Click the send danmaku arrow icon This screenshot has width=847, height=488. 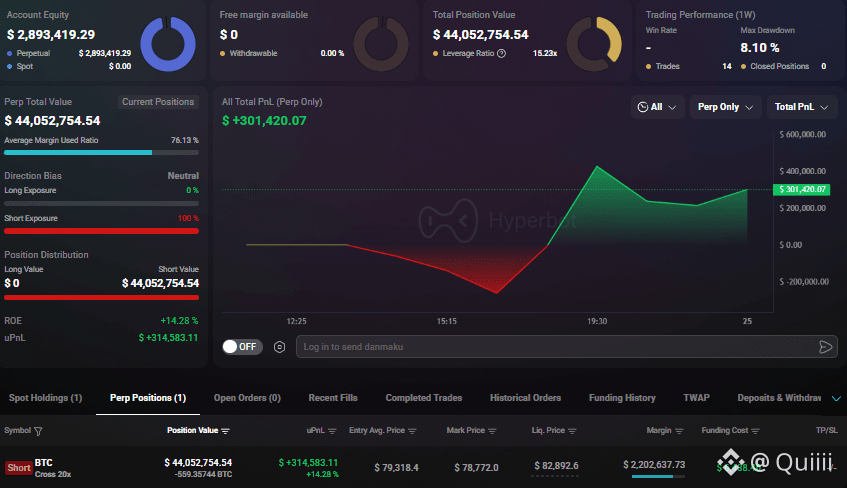[x=825, y=347]
